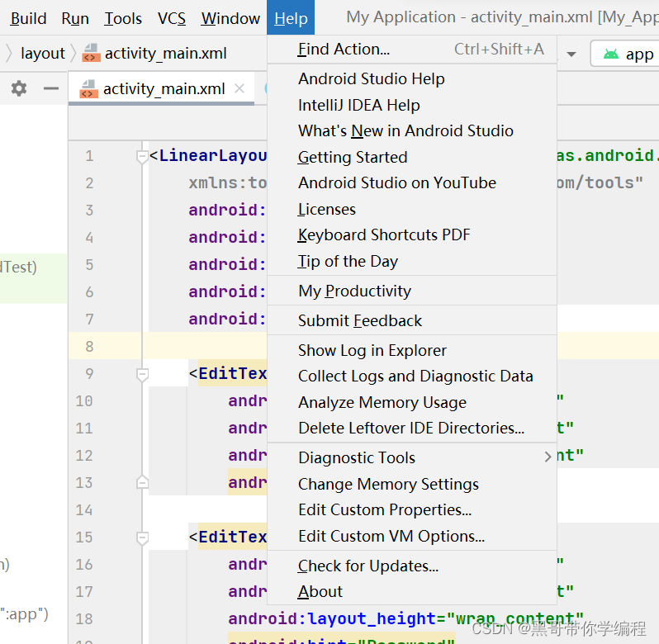
Task: Open Android Studio Help
Action: (x=412, y=79)
